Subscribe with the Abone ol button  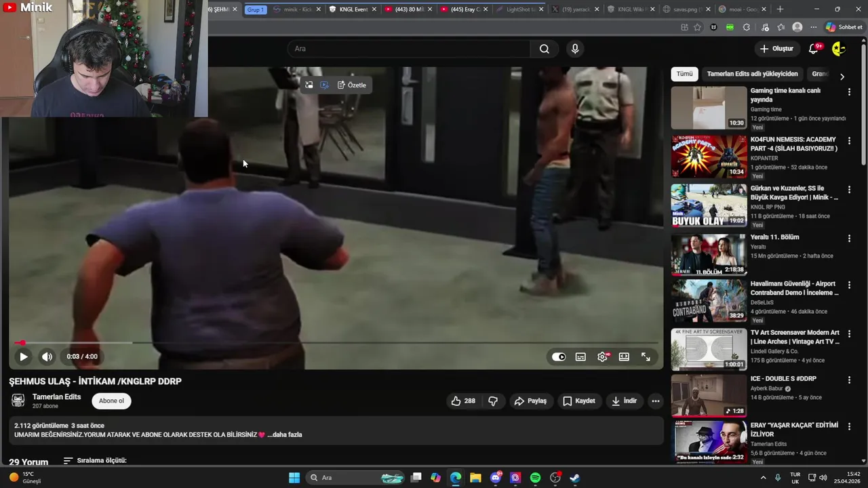point(112,401)
